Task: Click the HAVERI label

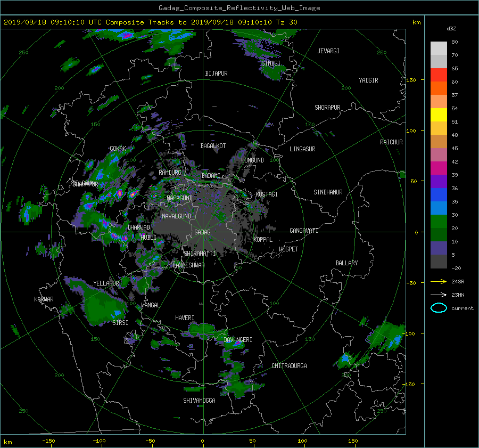Action: coord(185,319)
